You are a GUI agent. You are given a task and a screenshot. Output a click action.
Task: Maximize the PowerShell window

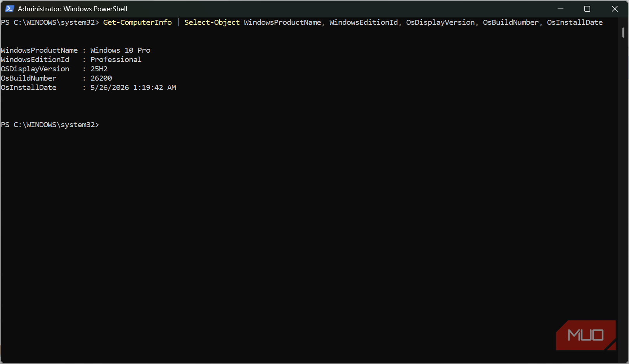coord(587,9)
